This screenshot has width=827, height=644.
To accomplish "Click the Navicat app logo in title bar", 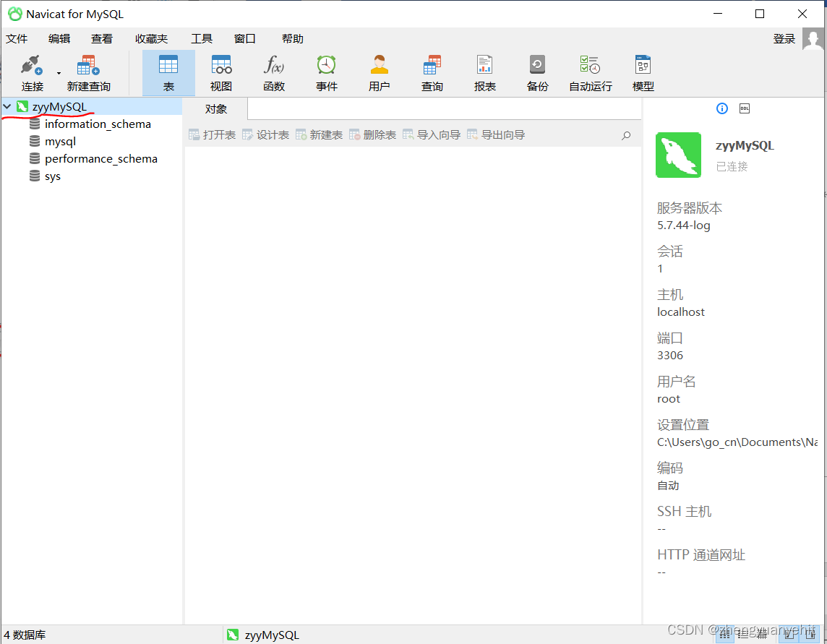I will pyautogui.click(x=14, y=14).
